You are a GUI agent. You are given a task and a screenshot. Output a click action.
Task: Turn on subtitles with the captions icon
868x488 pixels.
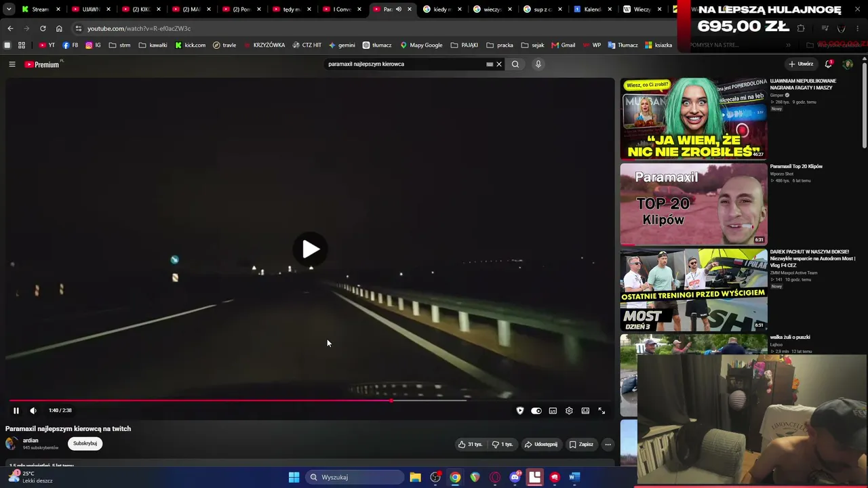[x=553, y=411]
